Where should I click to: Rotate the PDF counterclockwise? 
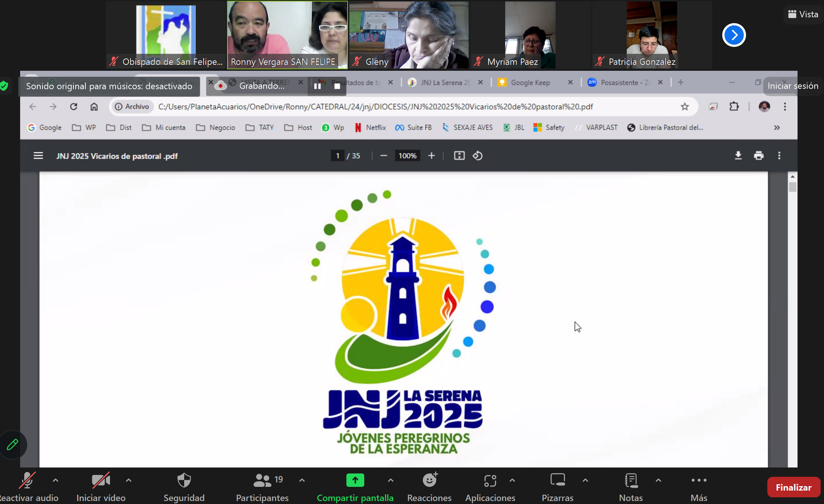tap(478, 156)
